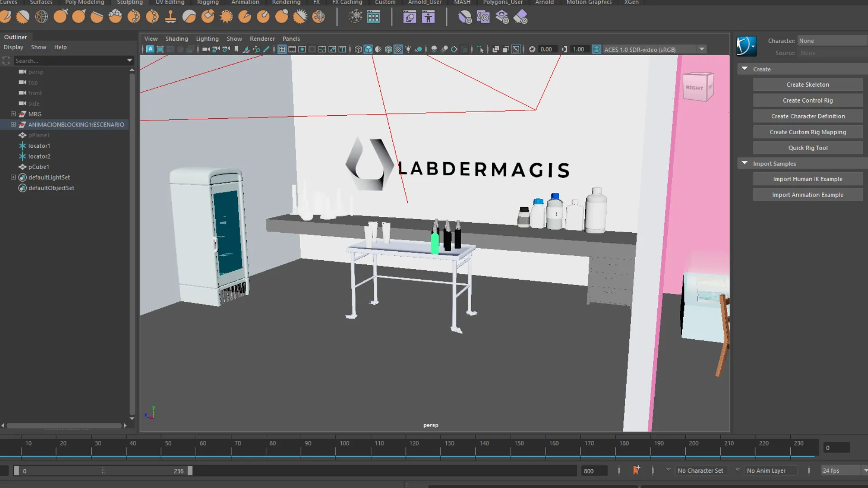Open the Character dropdown showing None

(832, 41)
